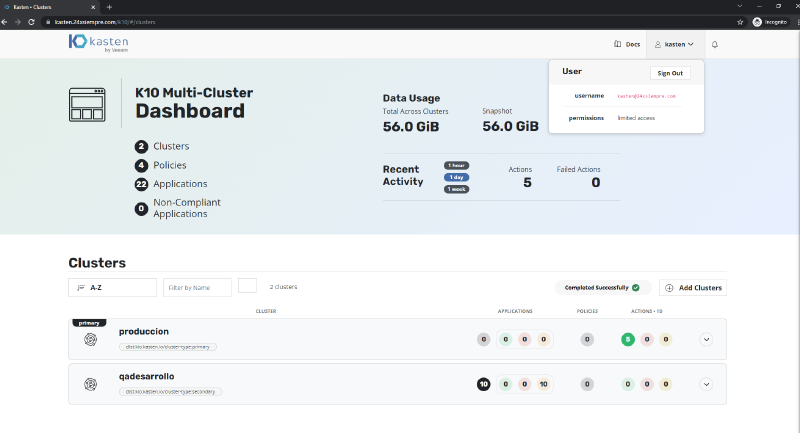Screen dimensions: 800x433
Task: Bookmark this page with the star
Action: click(740, 22)
